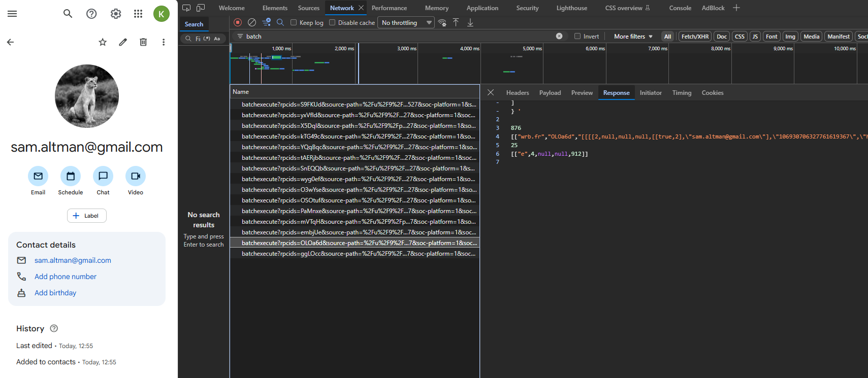
Task: Add a Label to the contact
Action: pyautogui.click(x=87, y=216)
